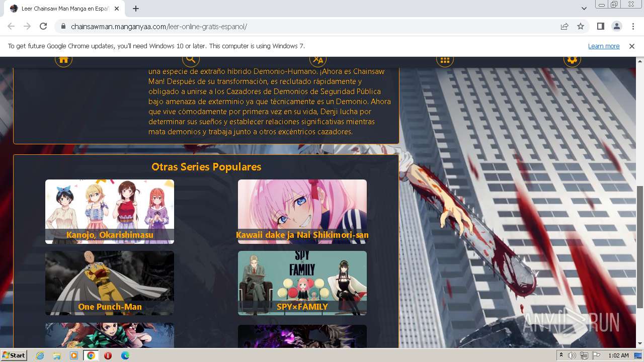
Task: Click the 1:02 AM system clock
Action: tap(618, 355)
